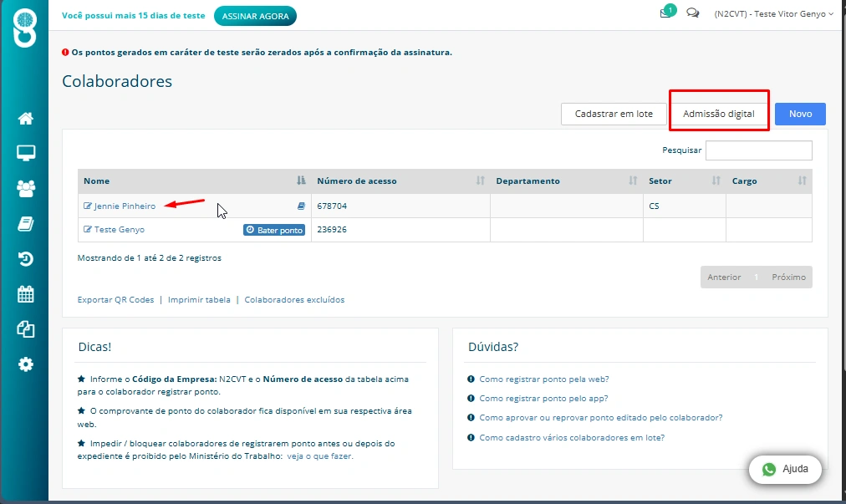Open the history clock icon in sidebar
The height and width of the screenshot is (504, 846).
[25, 259]
